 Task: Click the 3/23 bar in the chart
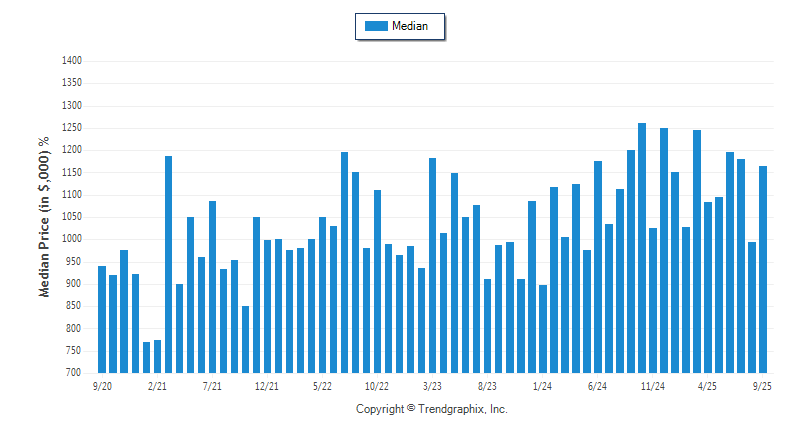coord(432,265)
